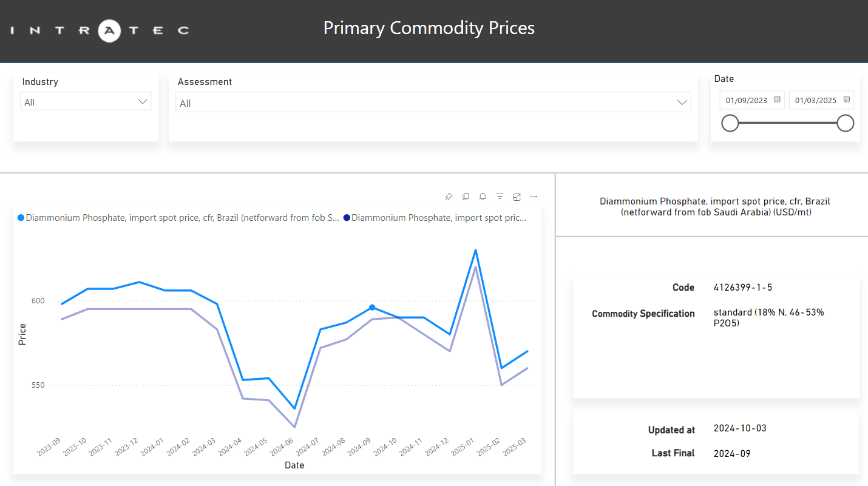Click the copy visual icon above chart
868x486 pixels.
[x=466, y=197]
